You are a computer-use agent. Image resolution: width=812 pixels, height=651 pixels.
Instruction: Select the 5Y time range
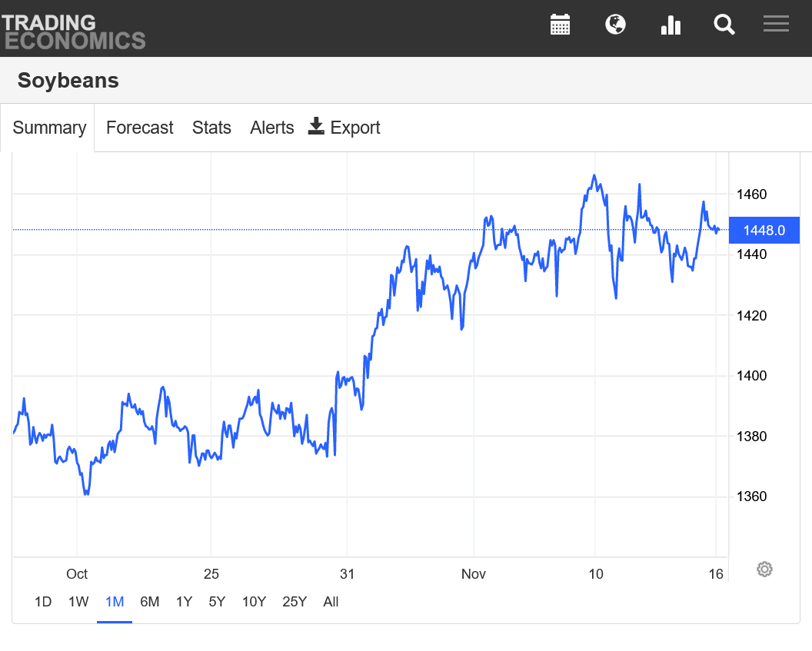pyautogui.click(x=217, y=602)
